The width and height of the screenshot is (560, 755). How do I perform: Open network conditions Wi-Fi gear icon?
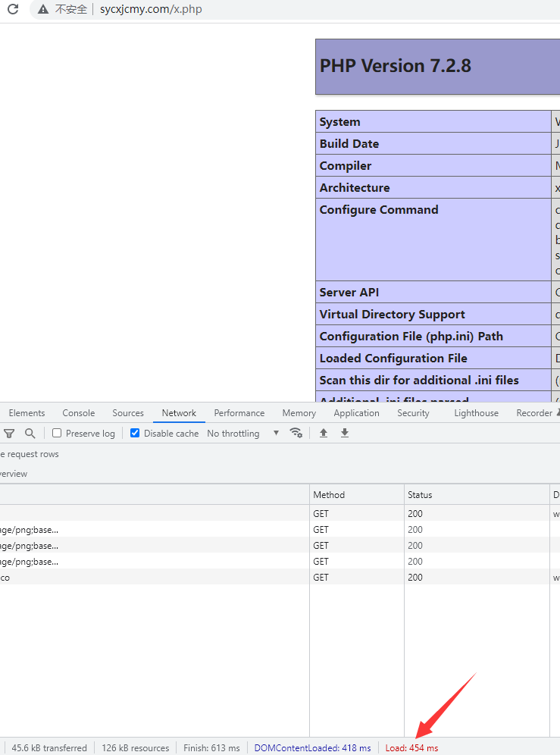click(296, 434)
